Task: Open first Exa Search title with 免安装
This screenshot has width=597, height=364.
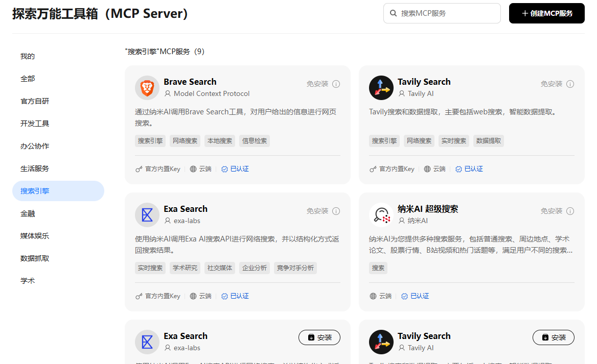Action: point(186,209)
